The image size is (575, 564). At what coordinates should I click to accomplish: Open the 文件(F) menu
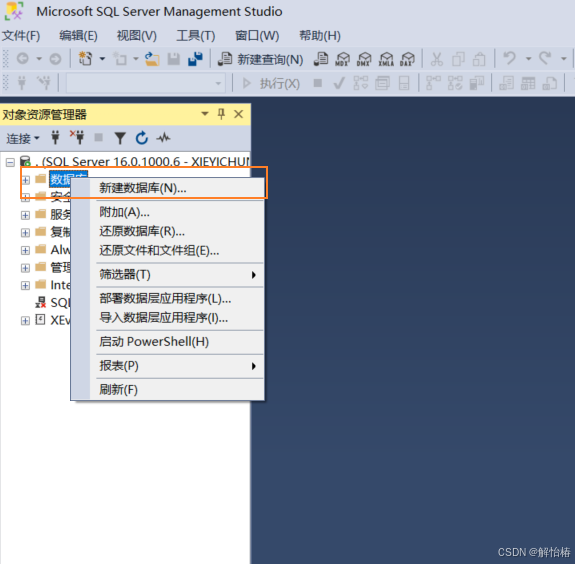pyautogui.click(x=21, y=36)
